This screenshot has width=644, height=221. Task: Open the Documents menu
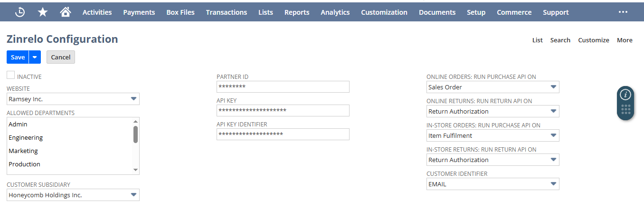[437, 12]
